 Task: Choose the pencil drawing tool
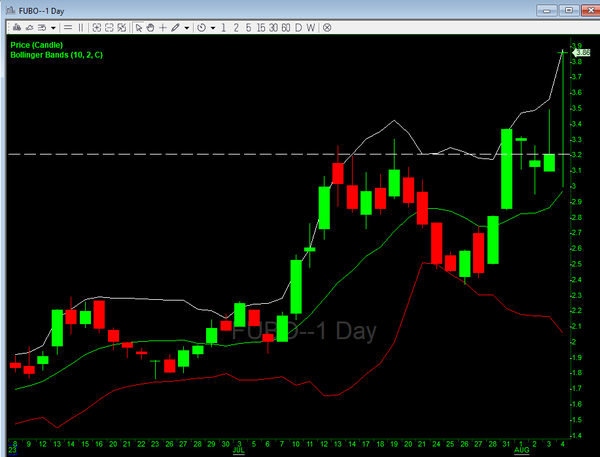click(175, 28)
